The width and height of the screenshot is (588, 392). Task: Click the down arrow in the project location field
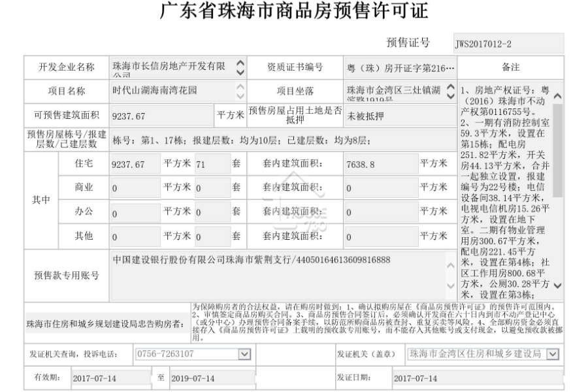coord(451,96)
